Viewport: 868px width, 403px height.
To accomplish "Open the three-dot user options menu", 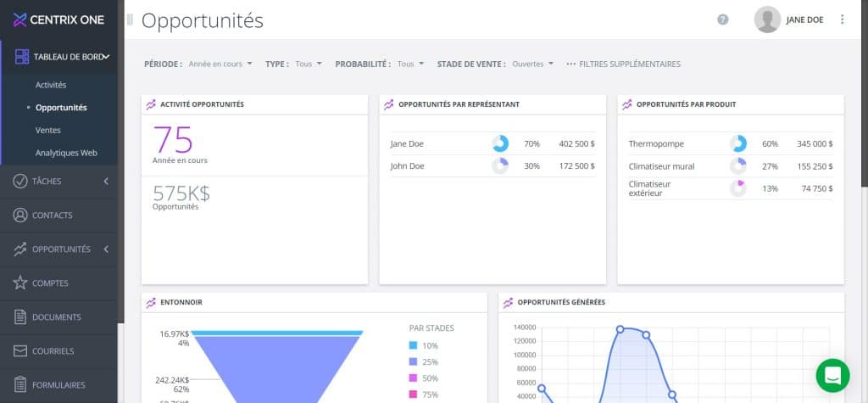I will pos(842,20).
